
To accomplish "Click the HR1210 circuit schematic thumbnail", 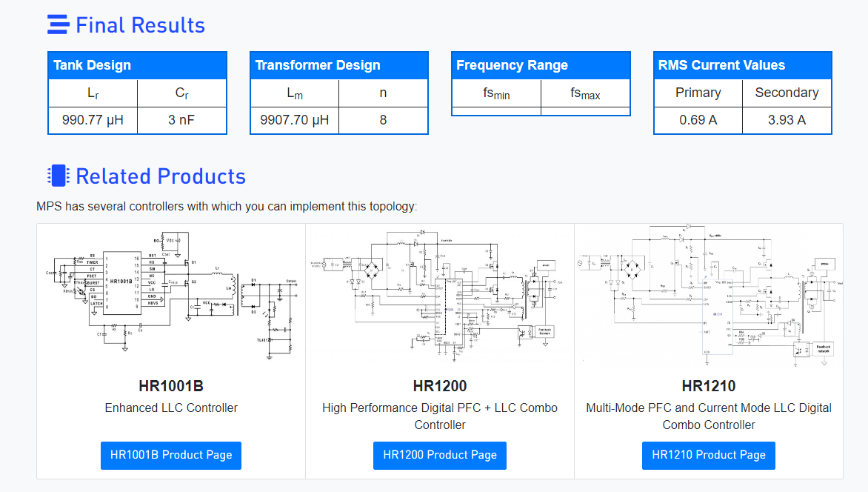I will pos(709,295).
